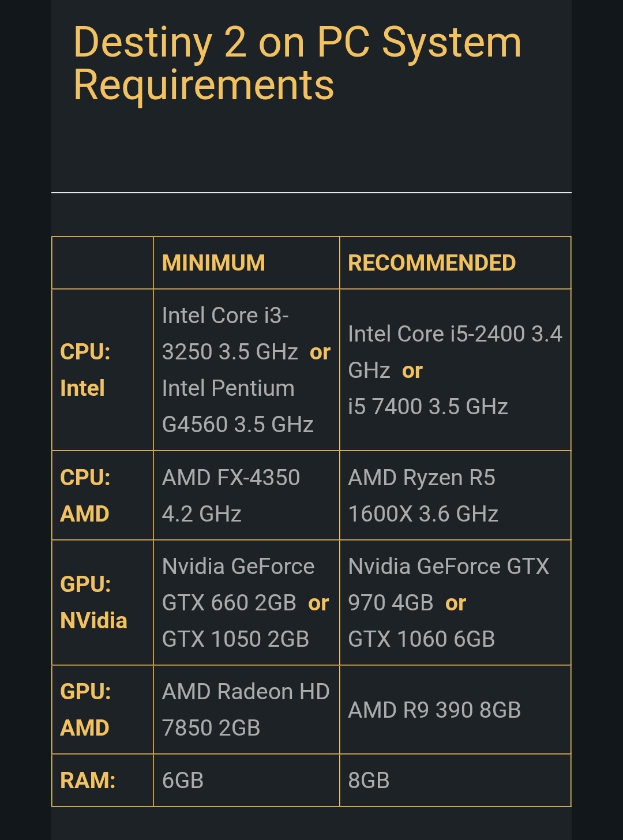
Task: Click the AMD Radeon HD 7850 cell
Action: [245, 710]
